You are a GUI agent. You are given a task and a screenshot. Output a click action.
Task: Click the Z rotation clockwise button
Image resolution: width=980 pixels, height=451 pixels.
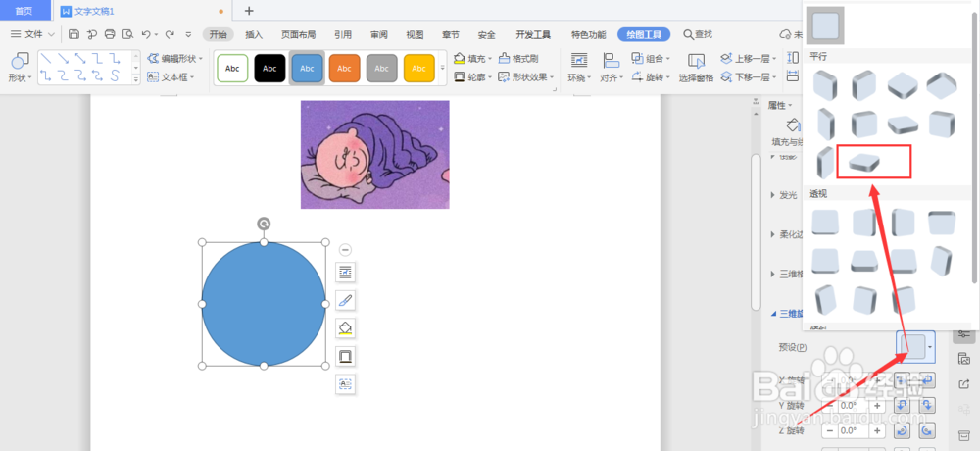pos(902,431)
